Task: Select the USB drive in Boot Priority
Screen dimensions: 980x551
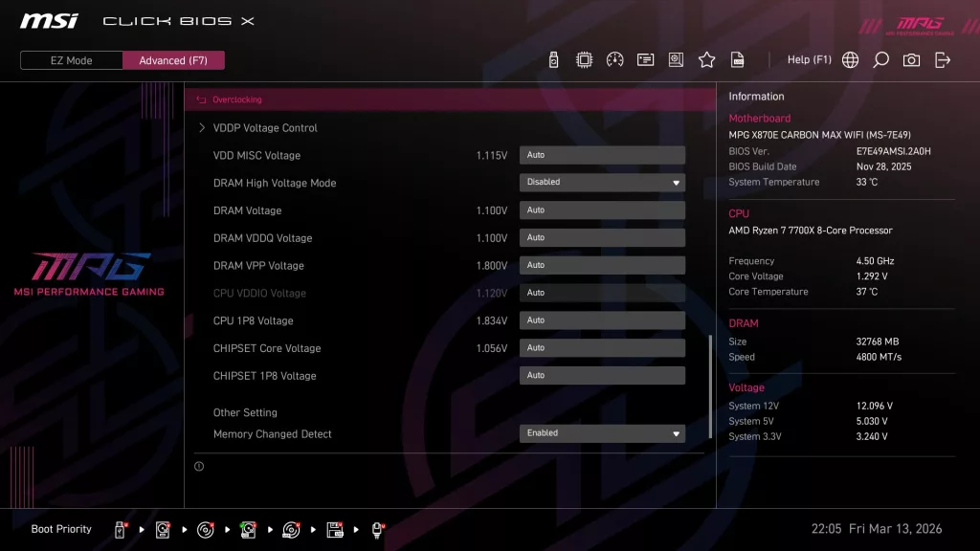Action: click(119, 529)
